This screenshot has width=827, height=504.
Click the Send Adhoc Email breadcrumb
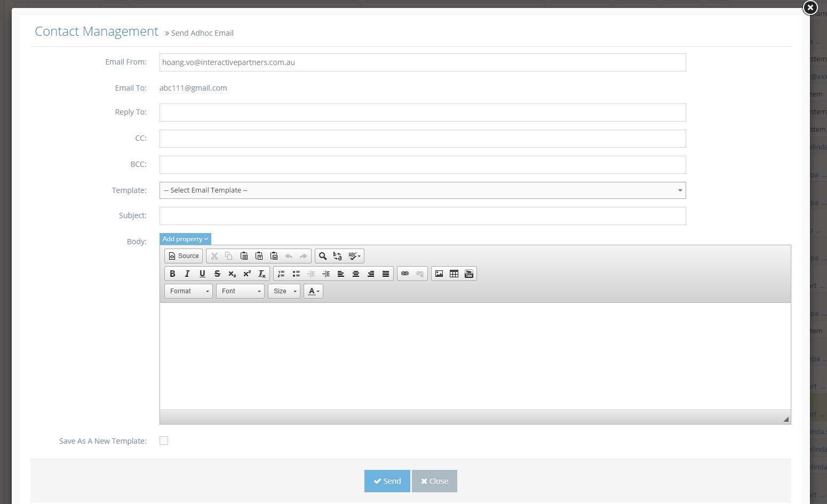point(202,33)
